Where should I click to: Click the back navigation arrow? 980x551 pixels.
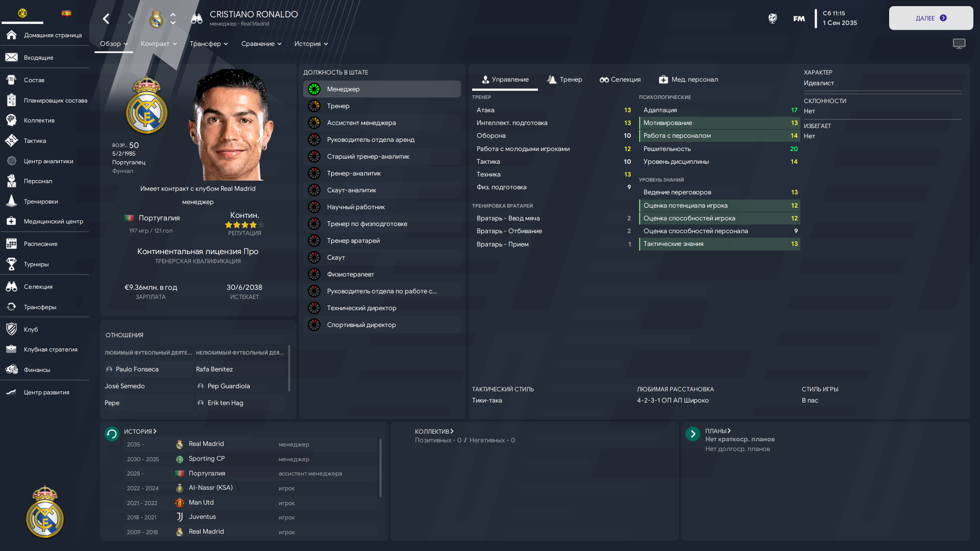pos(106,19)
